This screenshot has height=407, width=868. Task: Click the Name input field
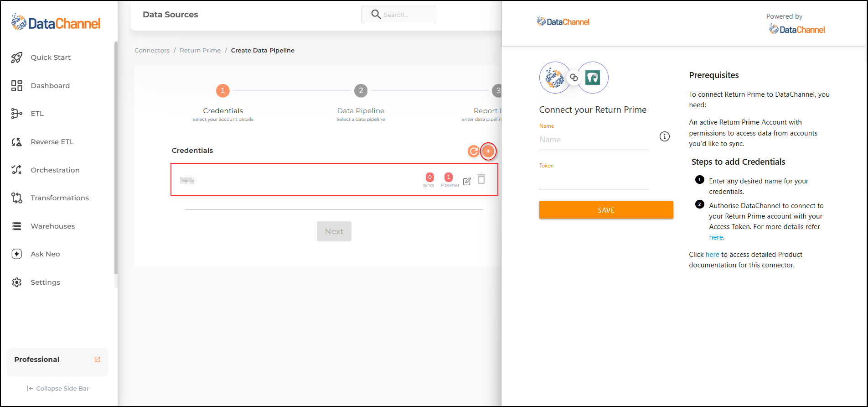tap(594, 140)
